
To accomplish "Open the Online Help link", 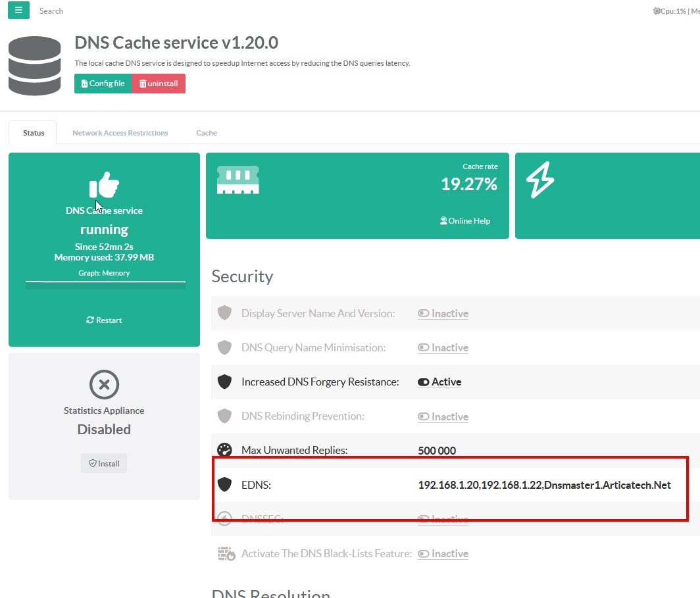I will click(464, 221).
